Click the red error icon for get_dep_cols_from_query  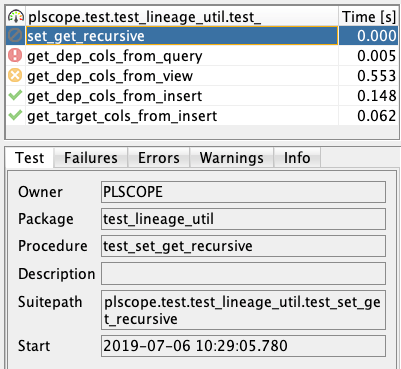click(15, 55)
